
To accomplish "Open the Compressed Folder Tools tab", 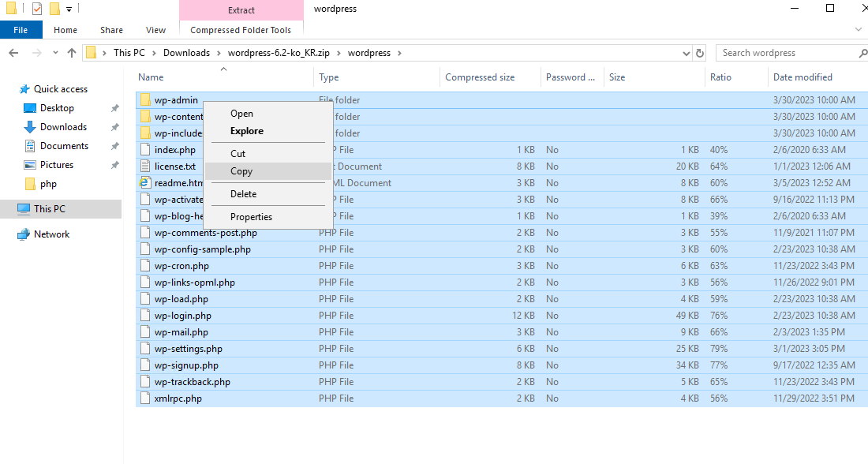I will [x=241, y=30].
